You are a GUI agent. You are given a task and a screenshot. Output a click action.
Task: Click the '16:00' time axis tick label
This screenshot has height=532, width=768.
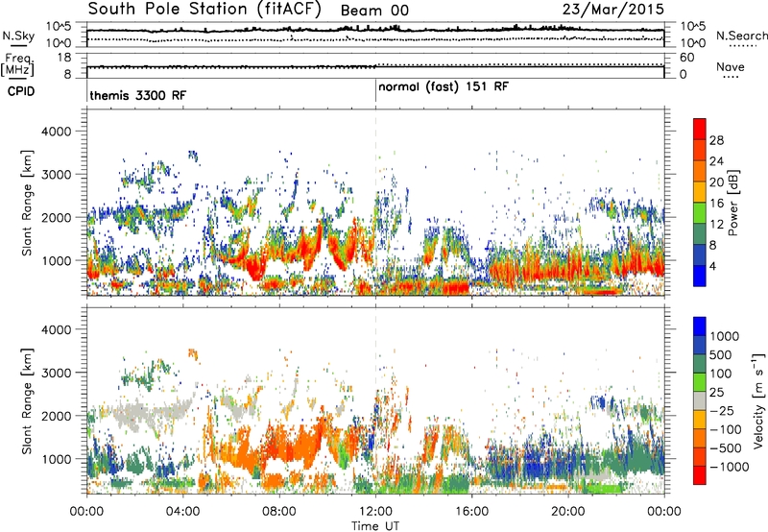(471, 512)
